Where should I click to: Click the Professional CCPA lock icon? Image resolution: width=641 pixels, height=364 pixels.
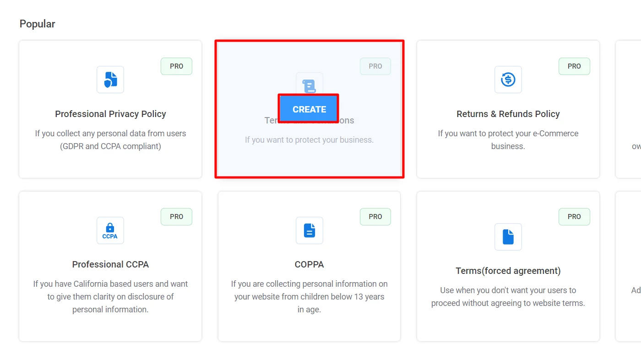(110, 230)
